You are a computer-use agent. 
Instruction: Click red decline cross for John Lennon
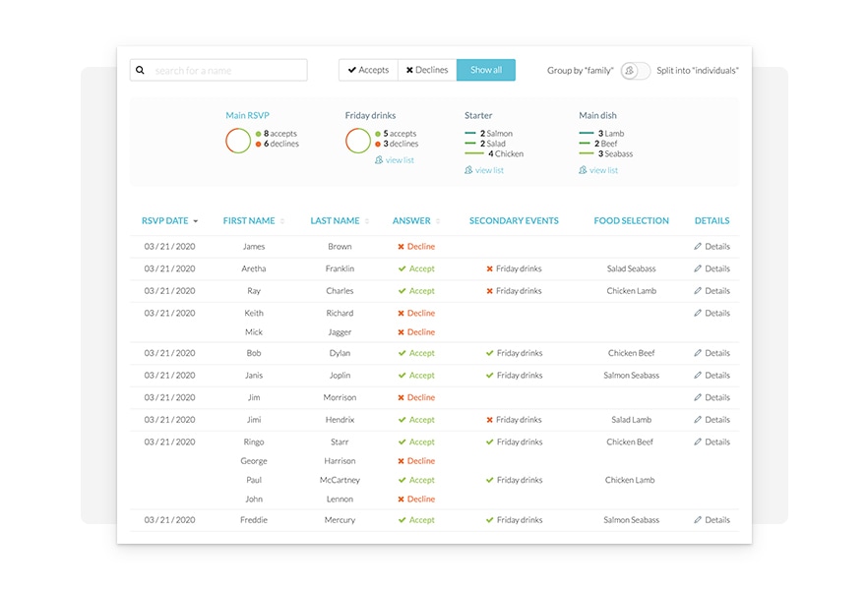click(x=401, y=500)
